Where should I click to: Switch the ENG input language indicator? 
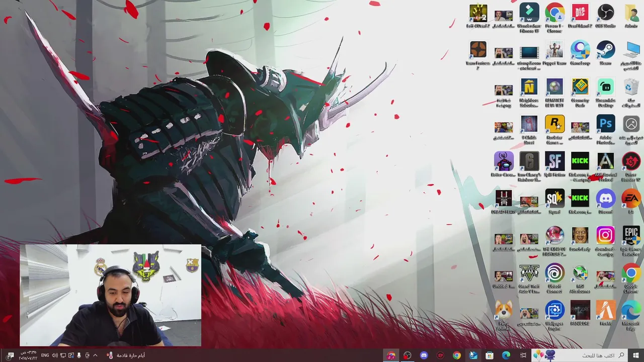point(45,355)
